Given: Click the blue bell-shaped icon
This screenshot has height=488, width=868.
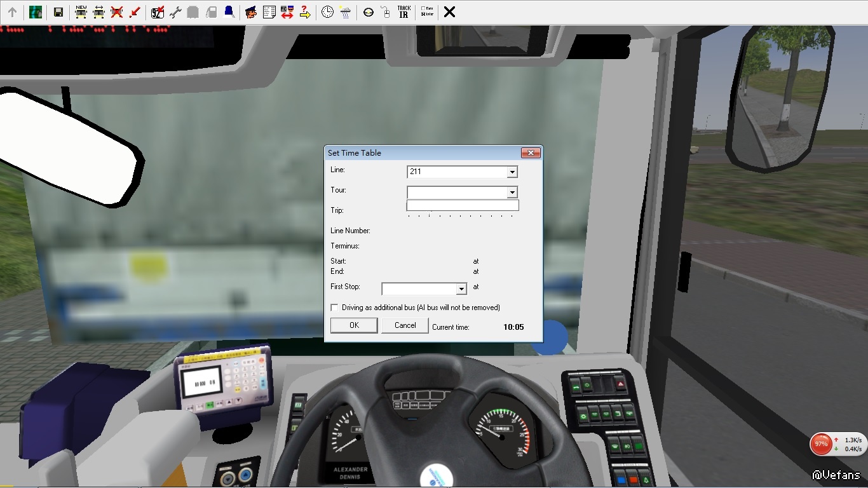Looking at the screenshot, I should coord(229,12).
